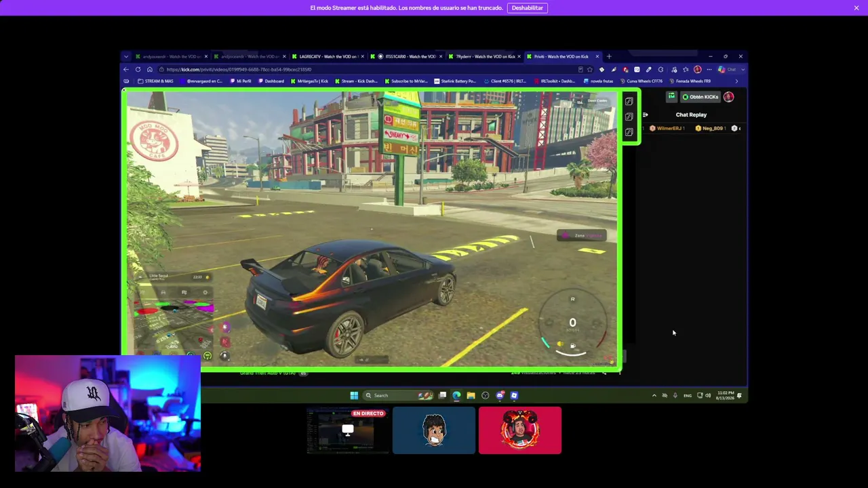Open the Kick profile avatar menu
The width and height of the screenshot is (868, 488).
(x=729, y=97)
